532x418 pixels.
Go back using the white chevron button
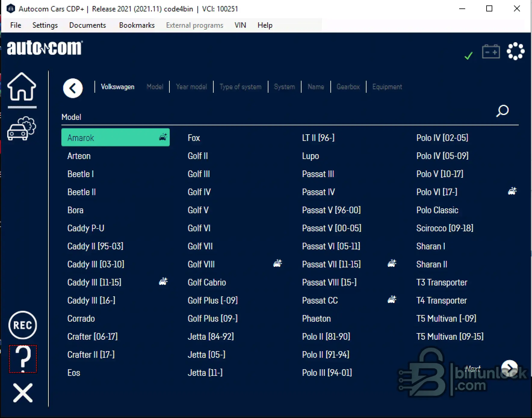[73, 88]
